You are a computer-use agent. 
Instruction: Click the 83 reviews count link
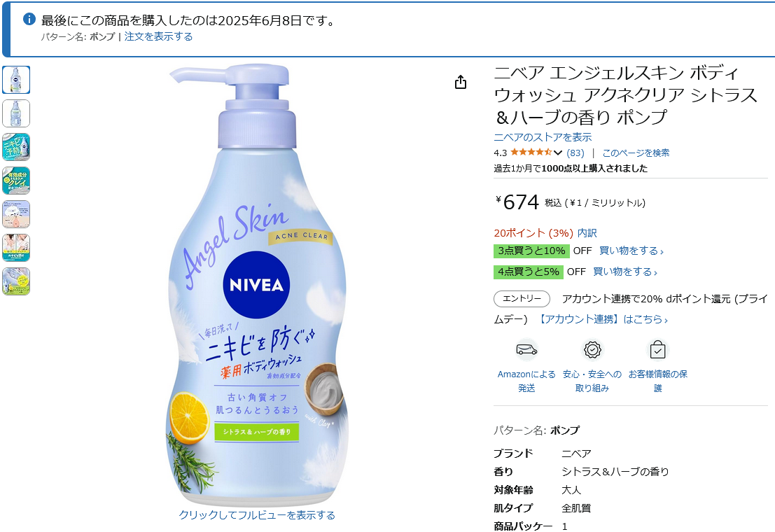tap(575, 153)
